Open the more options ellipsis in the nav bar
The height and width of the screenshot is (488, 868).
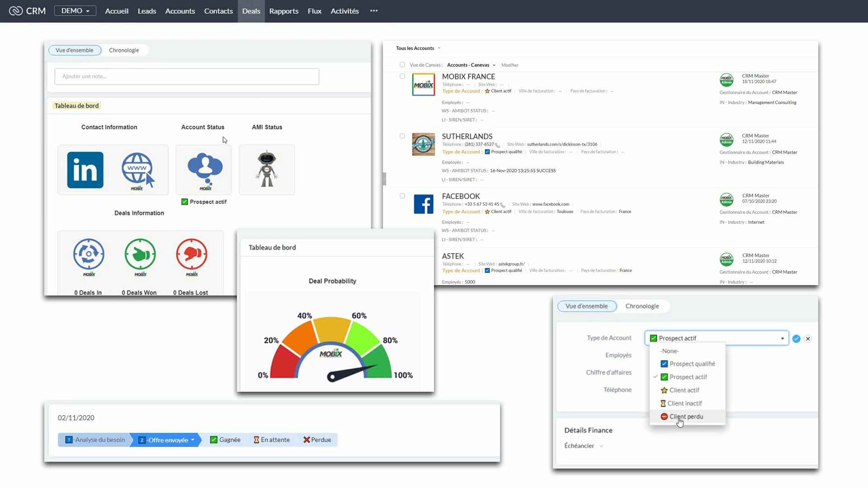pyautogui.click(x=374, y=11)
